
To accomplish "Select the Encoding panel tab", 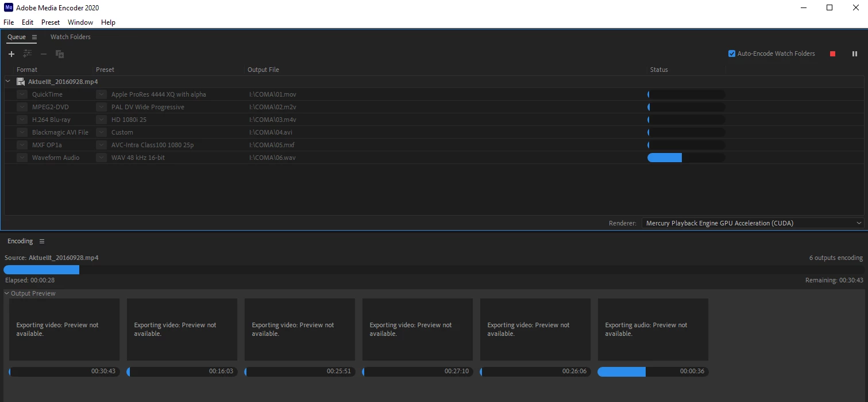I will point(20,241).
